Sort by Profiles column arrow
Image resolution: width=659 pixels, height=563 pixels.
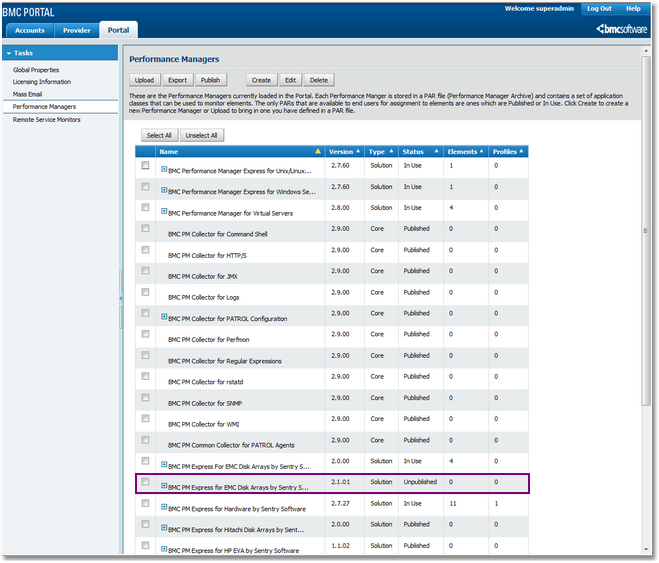click(x=521, y=151)
